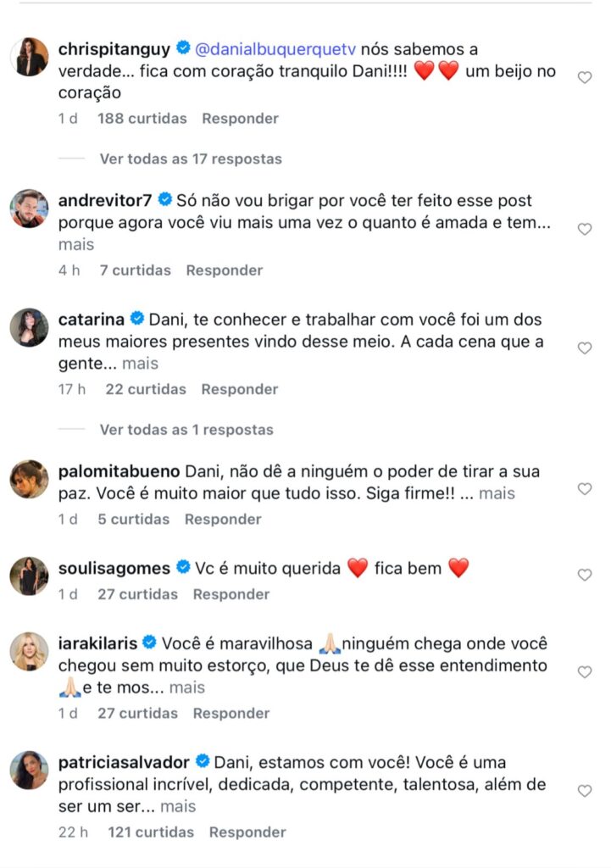
Task: Tap catarina's profile picture
Action: click(x=29, y=327)
